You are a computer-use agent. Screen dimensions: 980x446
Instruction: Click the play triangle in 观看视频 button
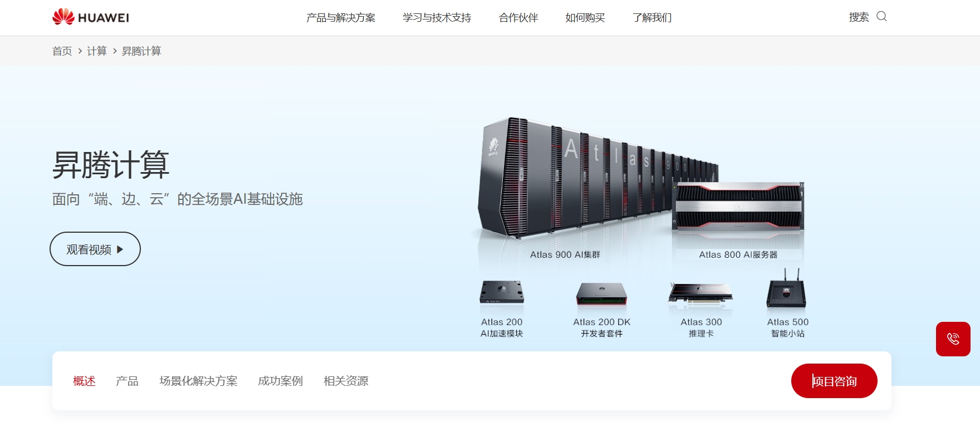tap(120, 249)
